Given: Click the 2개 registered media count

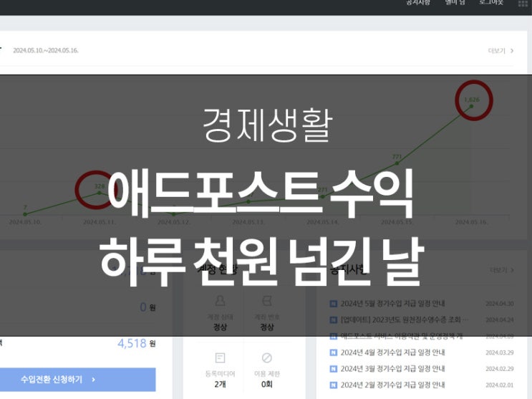Looking at the screenshot, I should pos(220,385).
